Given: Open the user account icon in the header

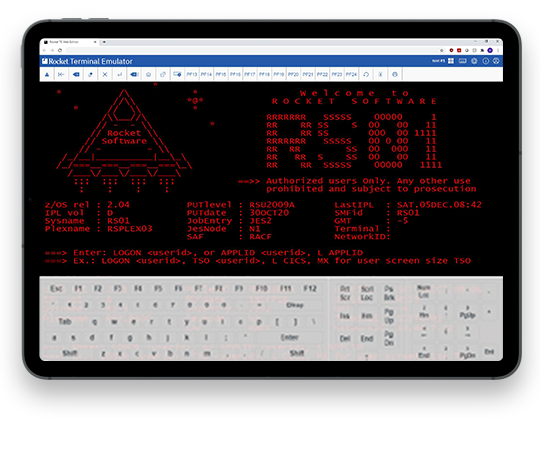Looking at the screenshot, I should [496, 61].
